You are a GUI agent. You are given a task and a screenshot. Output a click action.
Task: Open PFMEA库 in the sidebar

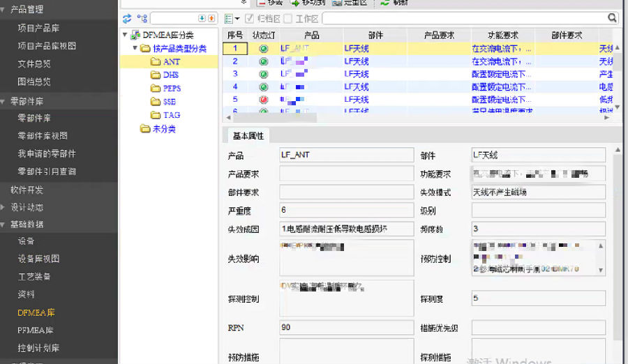point(36,331)
